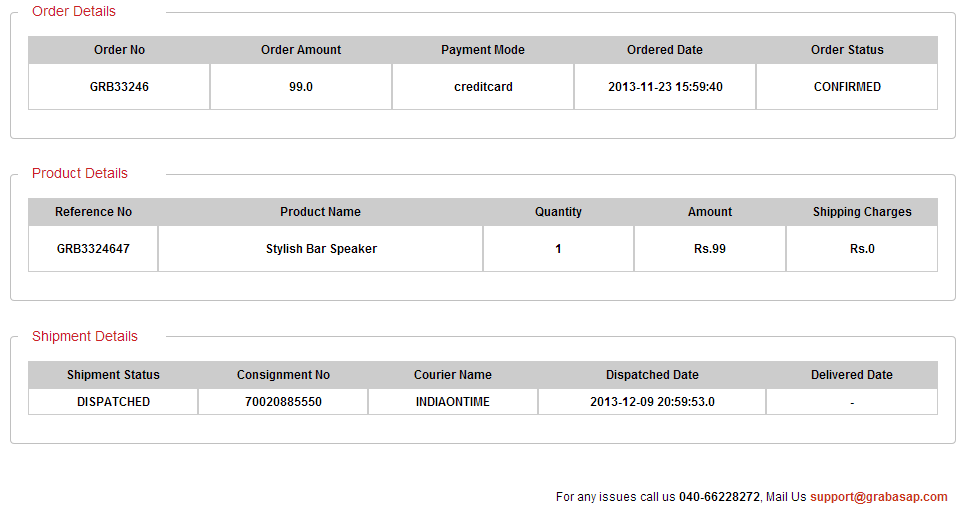Screen dimensions: 971x518
Task: Click the INDIAONTIME courier name
Action: click(x=453, y=402)
